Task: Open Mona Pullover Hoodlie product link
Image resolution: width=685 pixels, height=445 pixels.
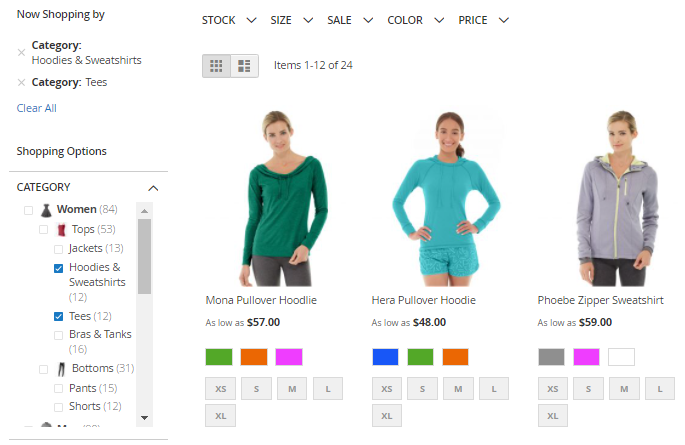Action: pos(261,300)
